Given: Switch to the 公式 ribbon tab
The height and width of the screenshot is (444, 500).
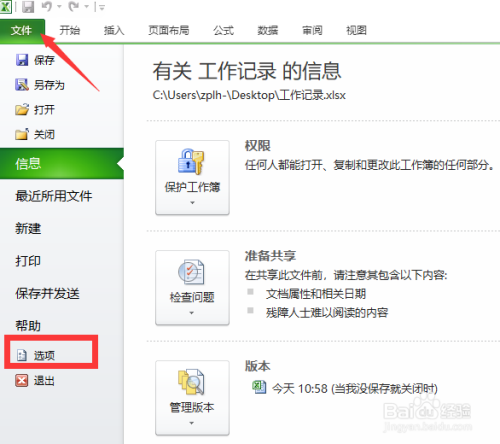Looking at the screenshot, I should [223, 30].
